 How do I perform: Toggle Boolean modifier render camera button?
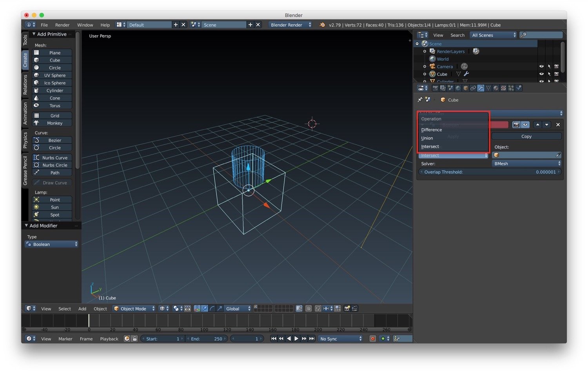pos(516,125)
